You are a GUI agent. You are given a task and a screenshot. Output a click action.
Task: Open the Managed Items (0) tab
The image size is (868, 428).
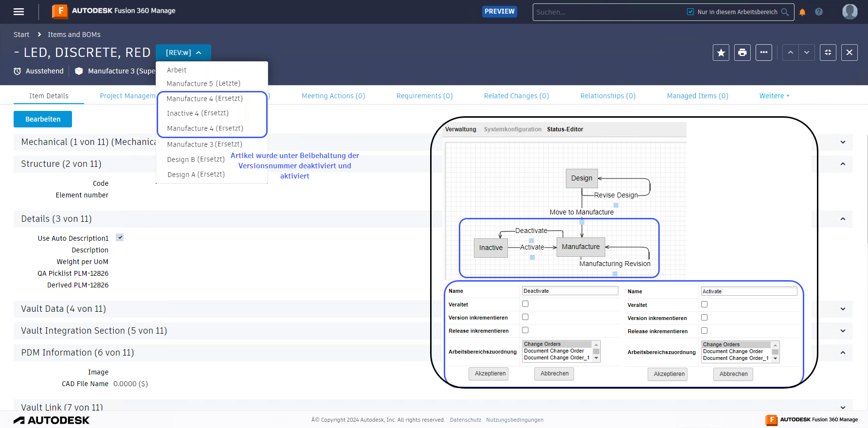point(698,96)
